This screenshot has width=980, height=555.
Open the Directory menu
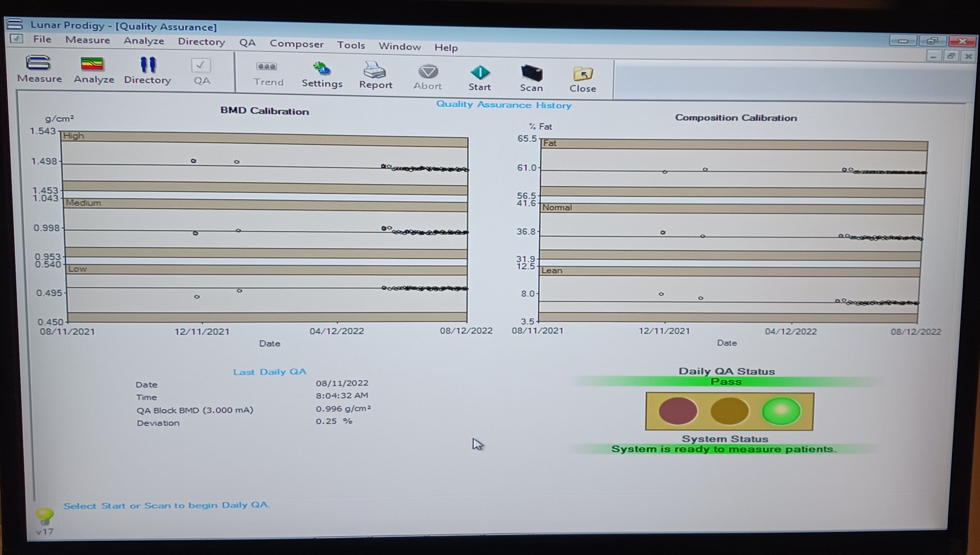tap(201, 41)
